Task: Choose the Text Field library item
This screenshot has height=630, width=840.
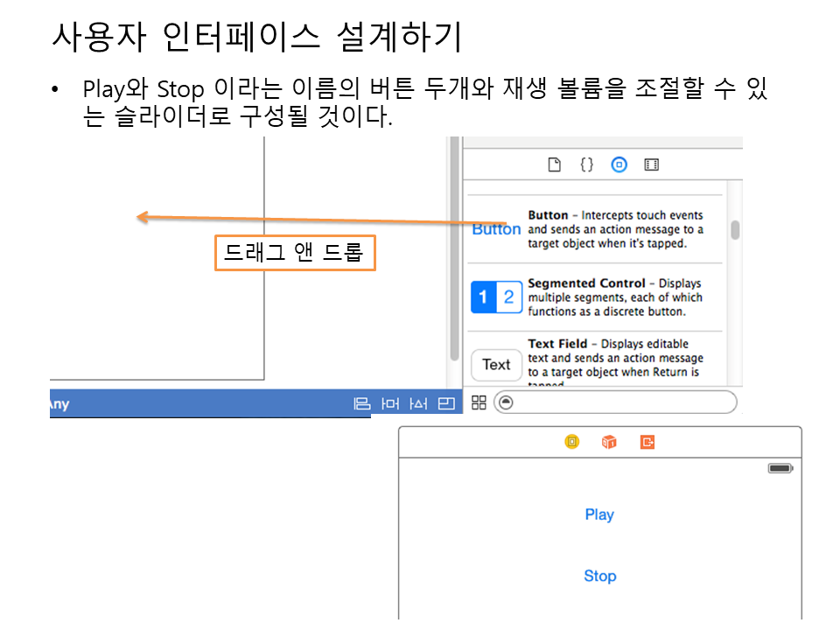Action: pyautogui.click(x=595, y=359)
